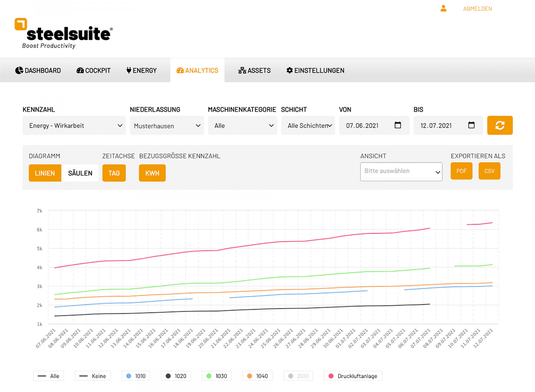Enable the greyed-out 2010 legend series

point(298,376)
